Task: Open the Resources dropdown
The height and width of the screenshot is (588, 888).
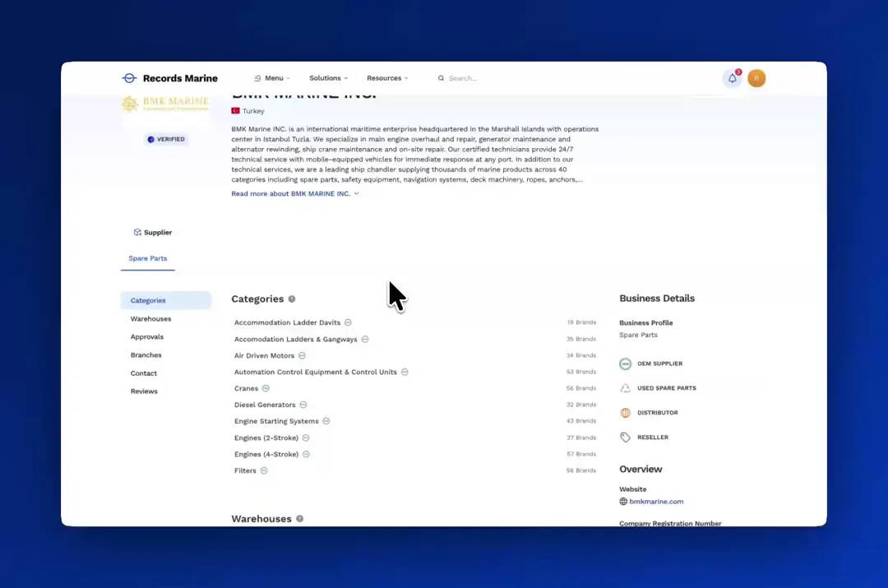Action: coord(387,78)
